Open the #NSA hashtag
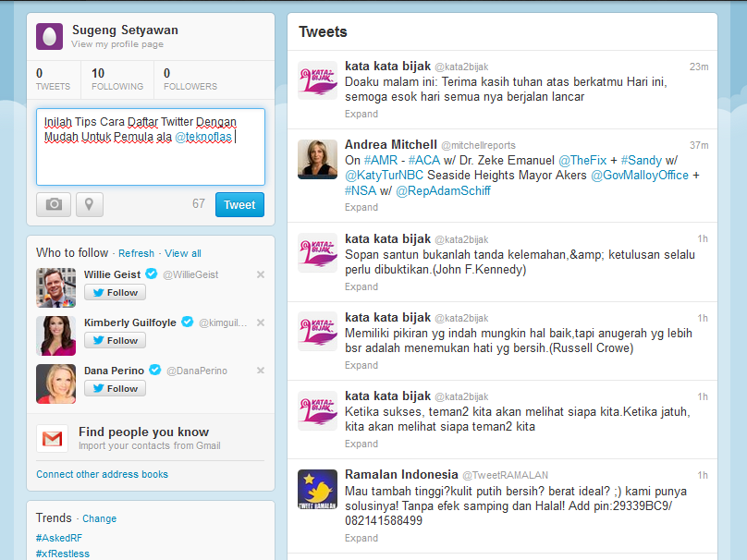The width and height of the screenshot is (747, 560). (361, 190)
